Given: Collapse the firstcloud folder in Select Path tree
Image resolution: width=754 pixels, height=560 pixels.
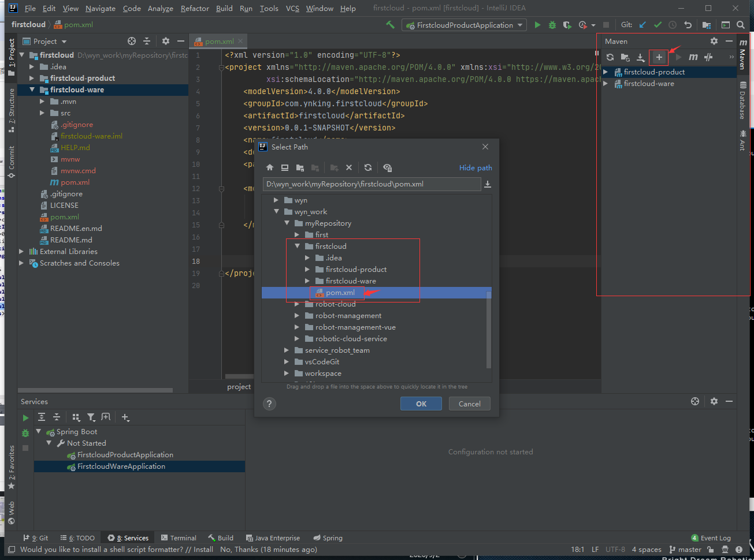Looking at the screenshot, I should 297,247.
